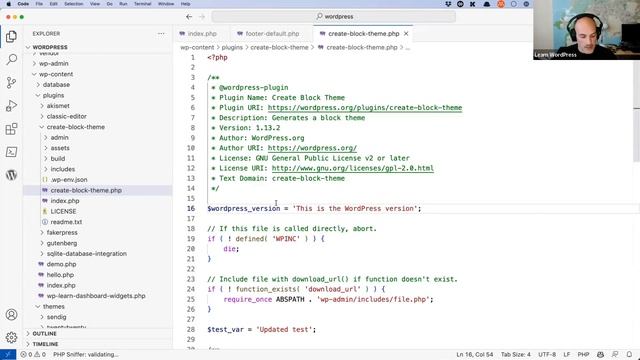This screenshot has width=640, height=360.
Task: Click the Explorer more actions ellipsis
Action: 161,33
